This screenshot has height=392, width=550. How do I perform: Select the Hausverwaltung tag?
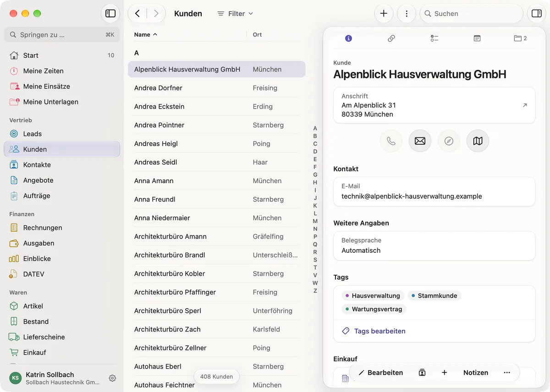coord(373,296)
